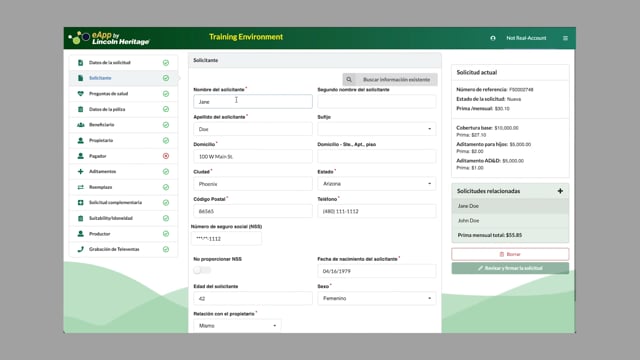640x360 pixels.
Task: Click the person icon beside Propietario
Action: [80, 140]
